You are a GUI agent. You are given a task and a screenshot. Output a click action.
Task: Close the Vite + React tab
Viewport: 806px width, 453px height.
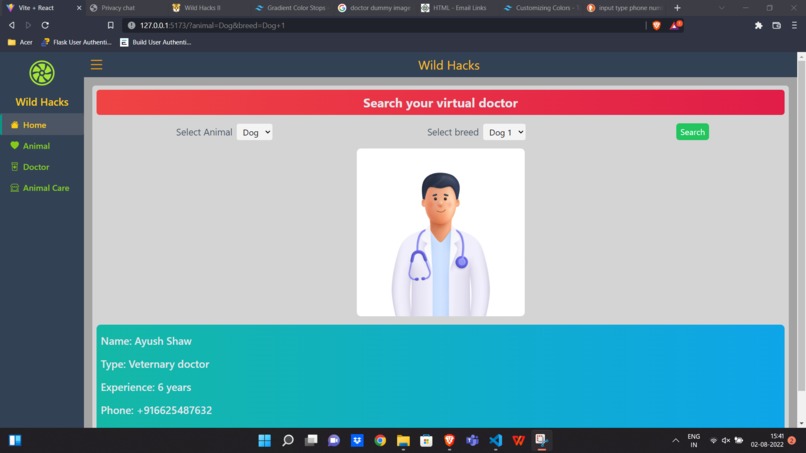79,8
